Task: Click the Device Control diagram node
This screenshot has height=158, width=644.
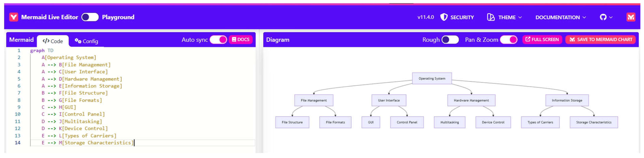Action: 493,122
